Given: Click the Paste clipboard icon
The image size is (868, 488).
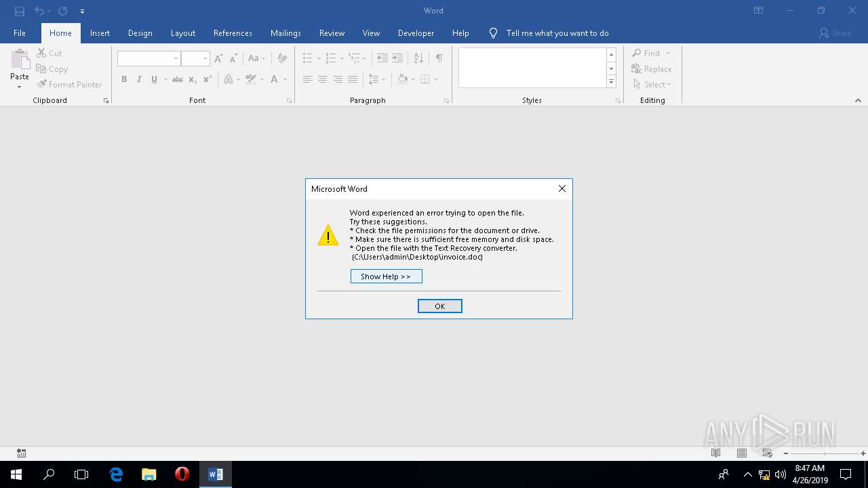Looking at the screenshot, I should click(x=20, y=60).
